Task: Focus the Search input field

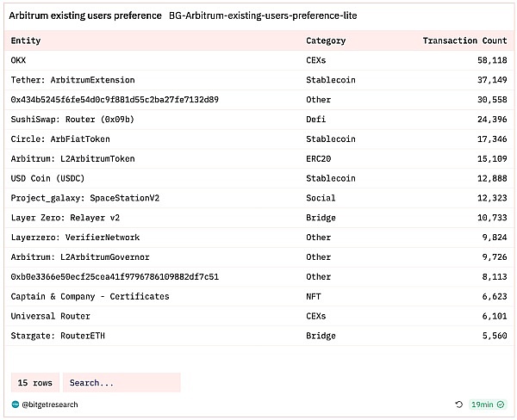Action: click(121, 382)
